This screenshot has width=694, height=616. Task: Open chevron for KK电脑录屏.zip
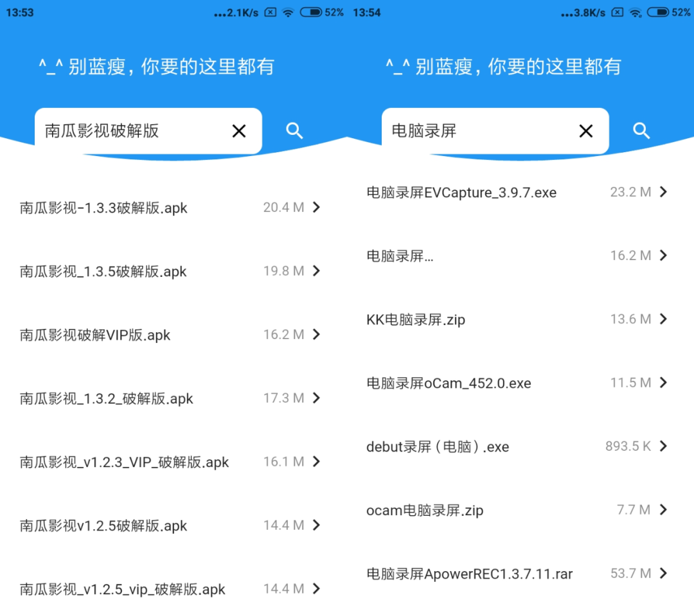663,319
